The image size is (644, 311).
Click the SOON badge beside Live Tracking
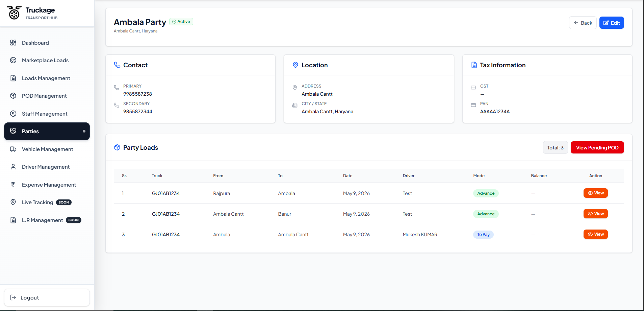pyautogui.click(x=64, y=202)
